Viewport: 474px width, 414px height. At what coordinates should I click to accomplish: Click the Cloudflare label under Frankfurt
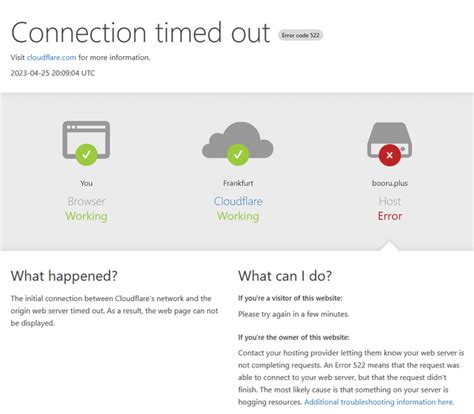pyautogui.click(x=238, y=201)
